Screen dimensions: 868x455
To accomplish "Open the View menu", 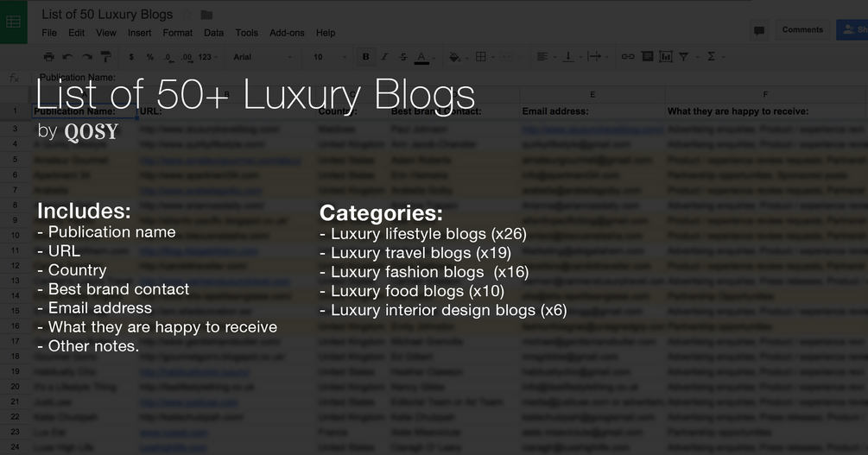I will pyautogui.click(x=105, y=33).
